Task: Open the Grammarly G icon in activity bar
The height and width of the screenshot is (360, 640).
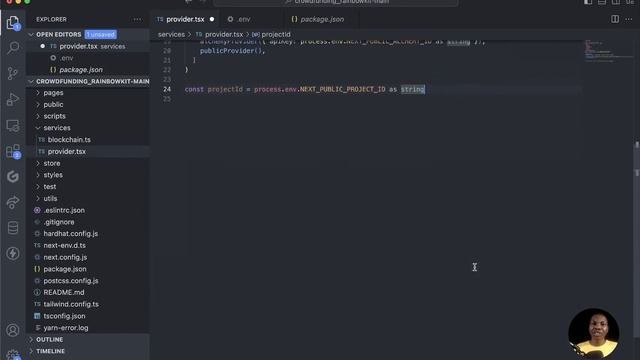Action: coord(13,176)
